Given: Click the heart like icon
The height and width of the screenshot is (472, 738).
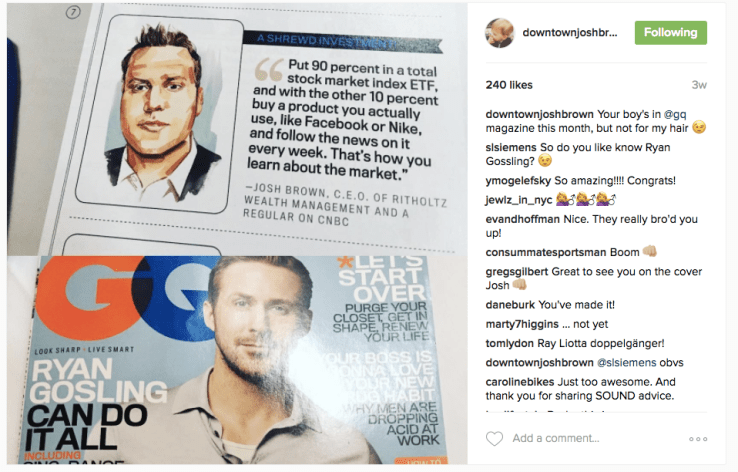Looking at the screenshot, I should [494, 439].
